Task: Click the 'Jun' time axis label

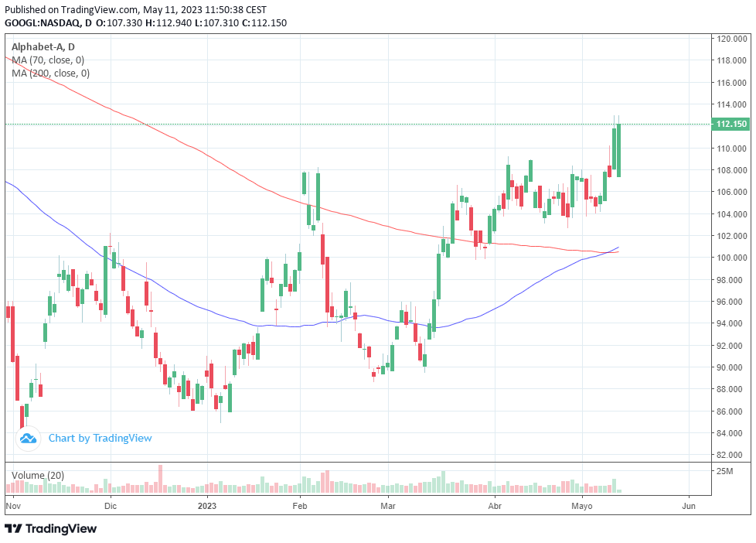Action: 689,506
